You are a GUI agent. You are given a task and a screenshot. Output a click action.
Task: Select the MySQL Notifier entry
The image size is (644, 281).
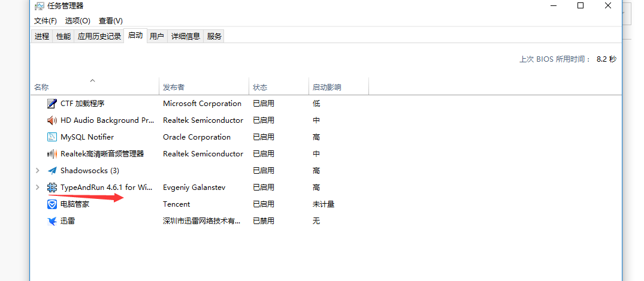(87, 137)
